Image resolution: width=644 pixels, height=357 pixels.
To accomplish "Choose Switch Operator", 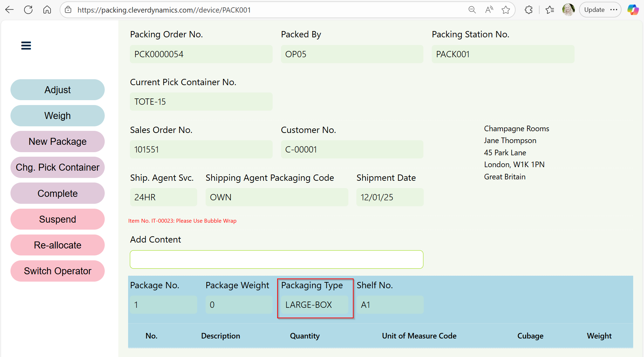I will coord(58,271).
